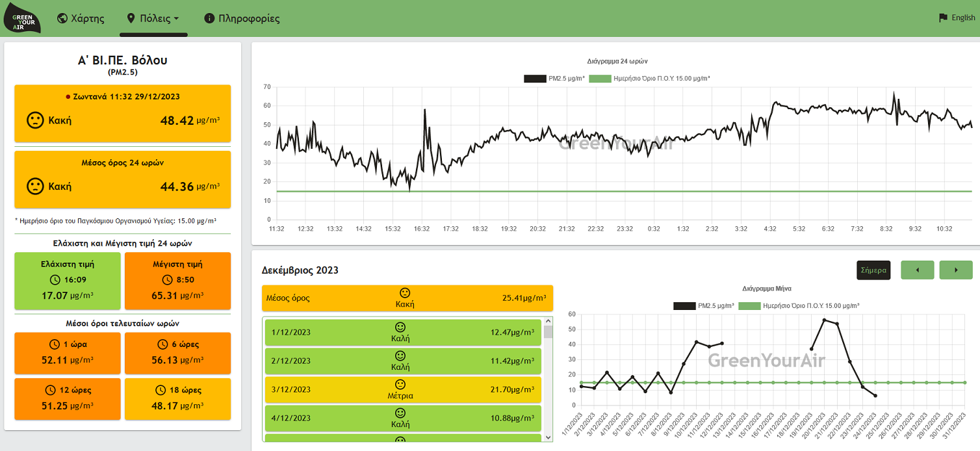Click the clock icon in Μέγιστη τιμή card
This screenshot has height=451, width=980.
(164, 280)
